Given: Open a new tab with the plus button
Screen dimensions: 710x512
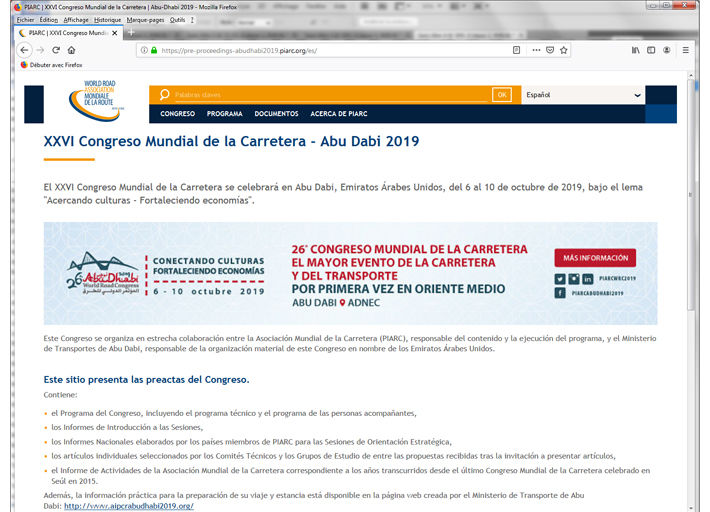Looking at the screenshot, I should pos(131,32).
